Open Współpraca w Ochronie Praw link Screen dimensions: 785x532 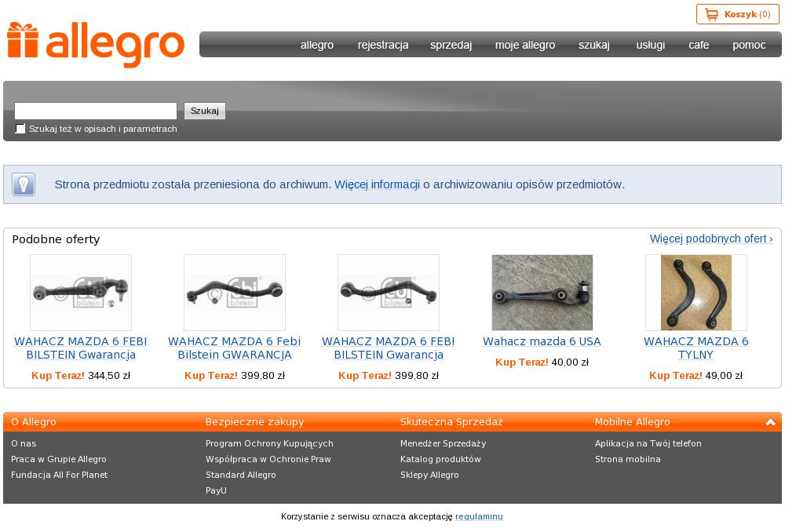coord(268,459)
